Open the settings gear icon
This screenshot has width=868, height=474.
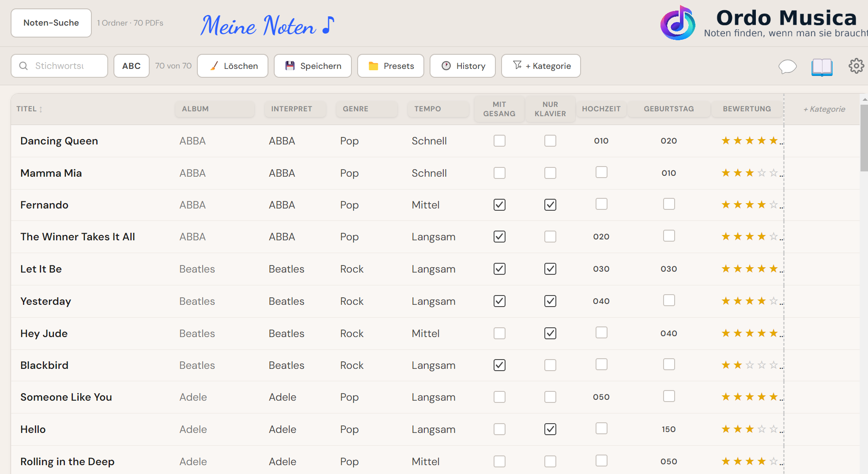point(856,66)
